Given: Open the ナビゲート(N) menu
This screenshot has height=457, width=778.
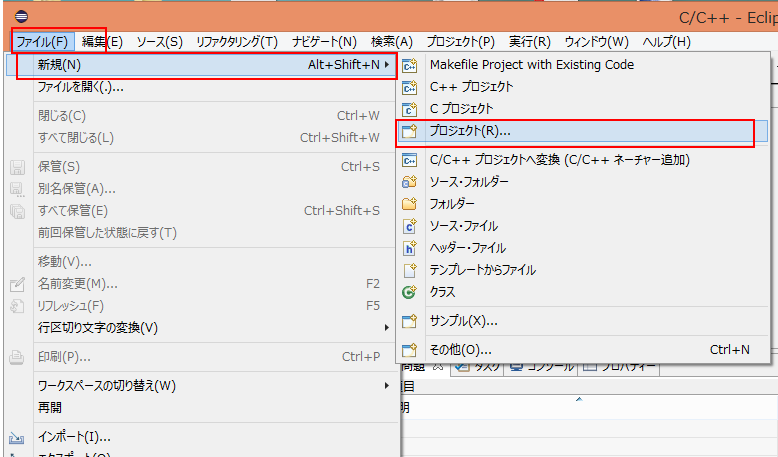Looking at the screenshot, I should pyautogui.click(x=324, y=42).
